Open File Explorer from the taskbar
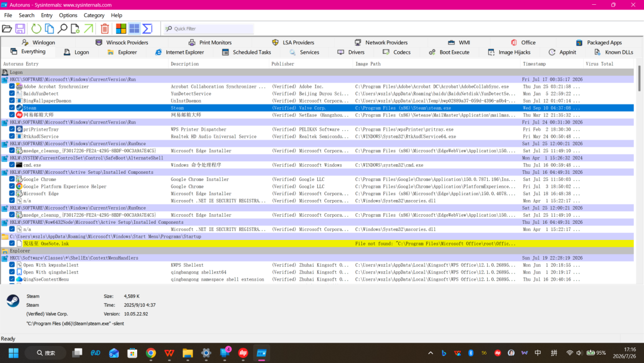The height and width of the screenshot is (363, 644). 188,353
